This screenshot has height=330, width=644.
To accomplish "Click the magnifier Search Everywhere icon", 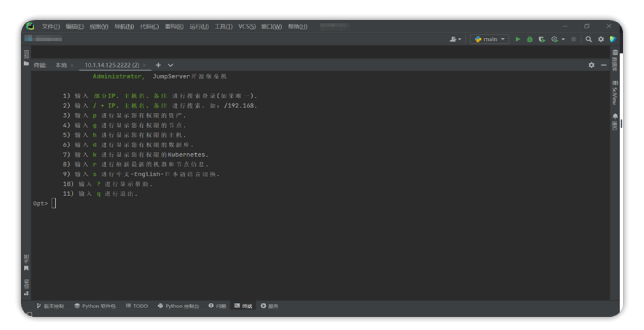I will pyautogui.click(x=588, y=39).
